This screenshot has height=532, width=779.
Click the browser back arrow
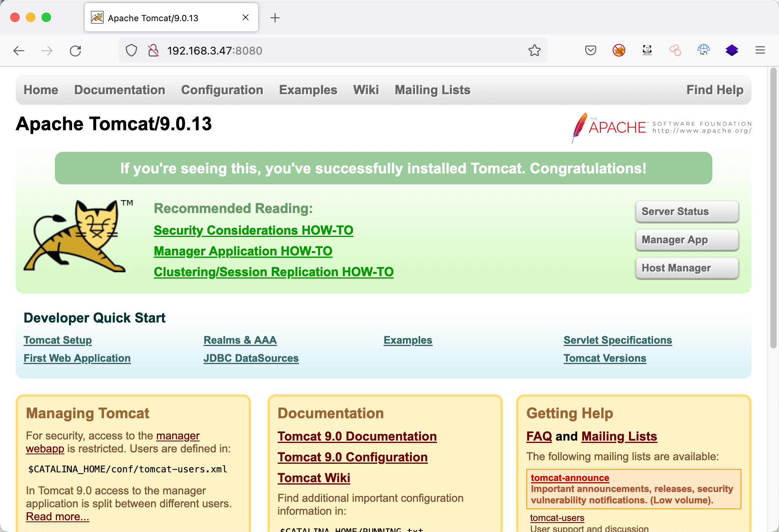(18, 51)
